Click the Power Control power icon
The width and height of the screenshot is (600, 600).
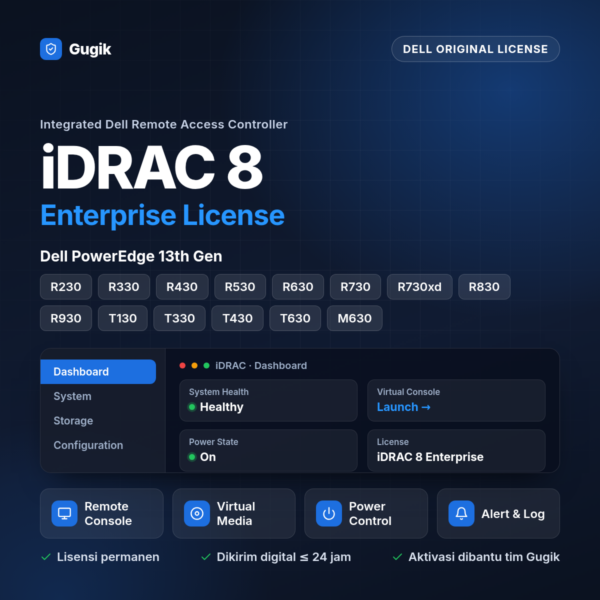[x=329, y=513]
